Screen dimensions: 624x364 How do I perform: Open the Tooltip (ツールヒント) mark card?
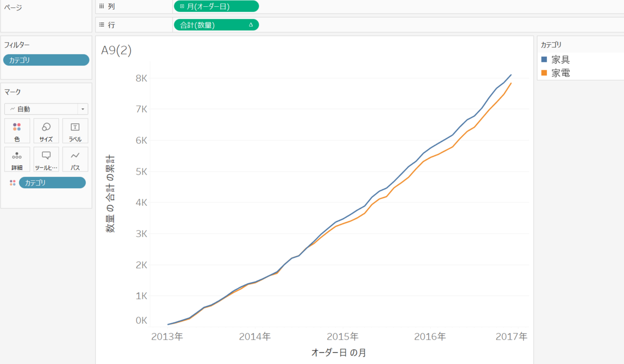(x=46, y=159)
